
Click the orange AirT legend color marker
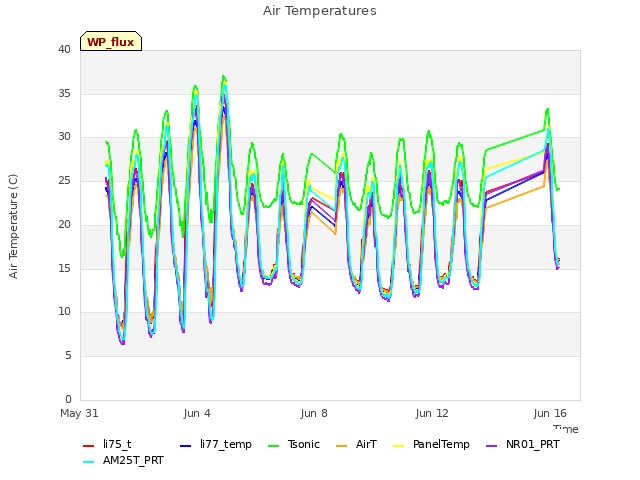pyautogui.click(x=341, y=446)
